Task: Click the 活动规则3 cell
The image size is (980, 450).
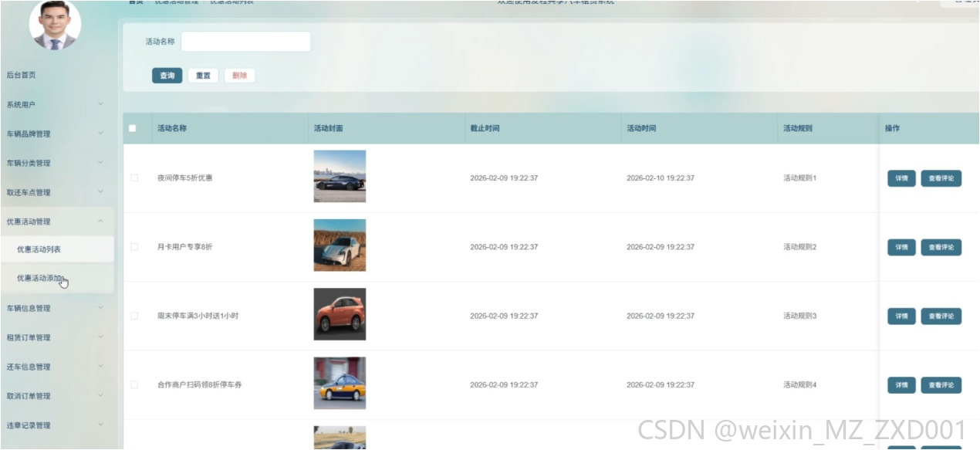Action: pos(799,316)
